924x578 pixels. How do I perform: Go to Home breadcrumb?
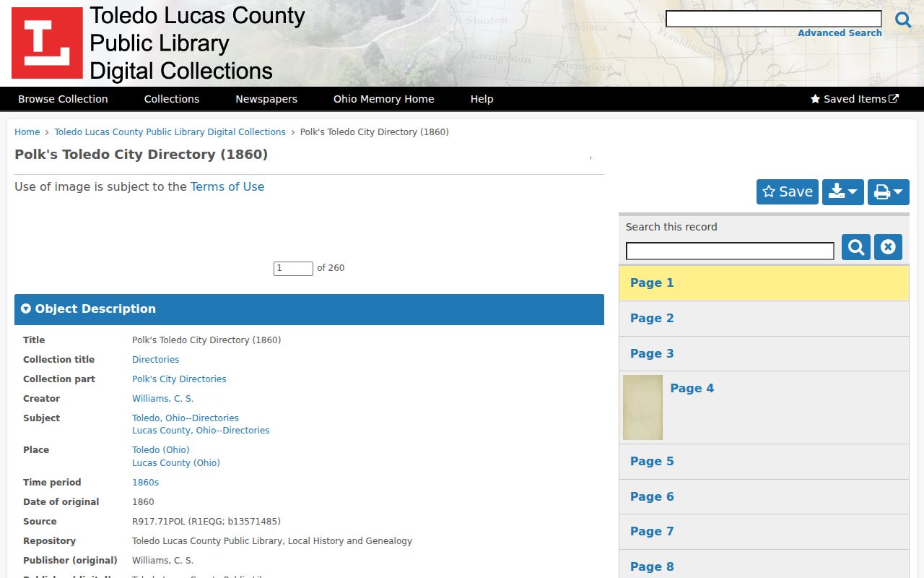tap(27, 132)
